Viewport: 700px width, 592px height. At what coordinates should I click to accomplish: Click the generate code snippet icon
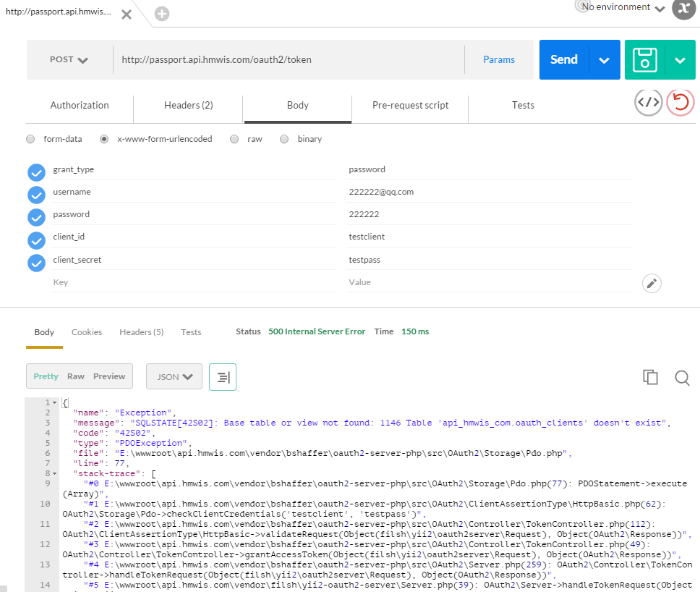pos(648,103)
